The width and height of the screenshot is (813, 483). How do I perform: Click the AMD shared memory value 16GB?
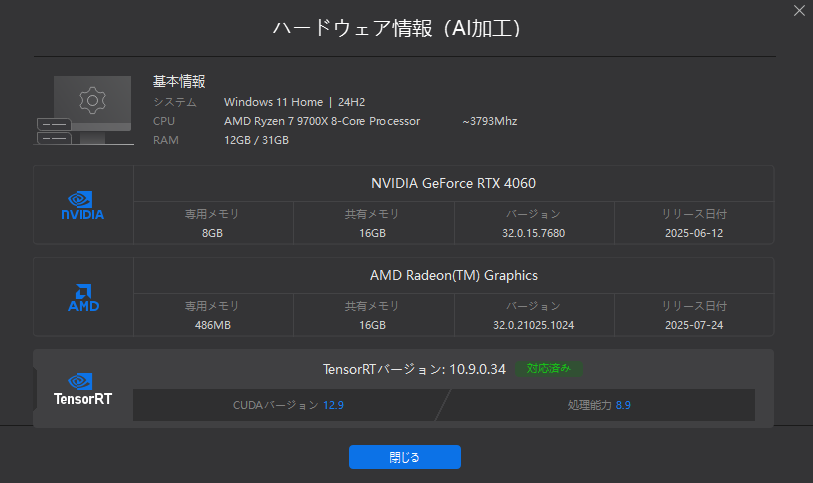(x=372, y=325)
